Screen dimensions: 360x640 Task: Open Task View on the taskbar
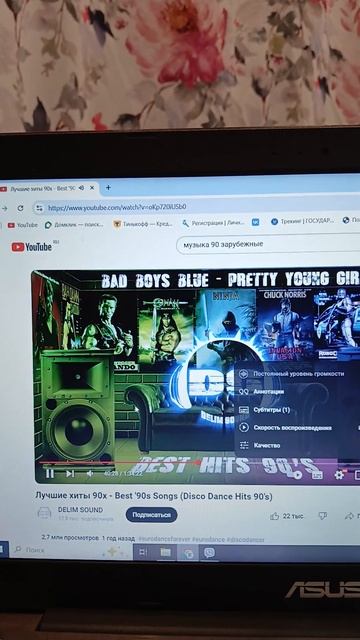click(143, 552)
